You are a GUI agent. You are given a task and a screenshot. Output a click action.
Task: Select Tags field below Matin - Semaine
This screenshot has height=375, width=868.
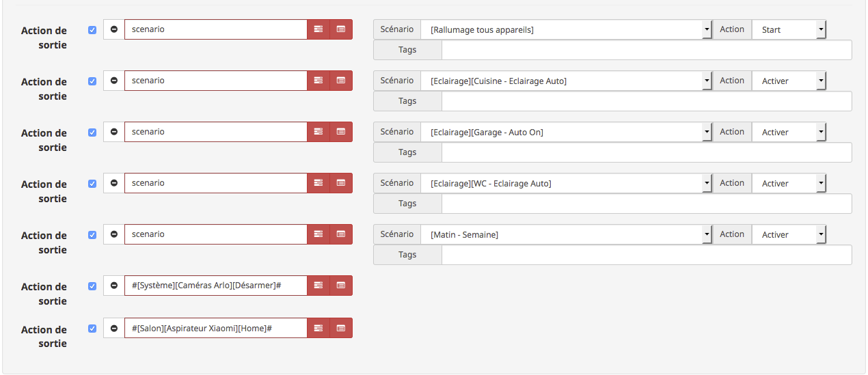click(647, 255)
